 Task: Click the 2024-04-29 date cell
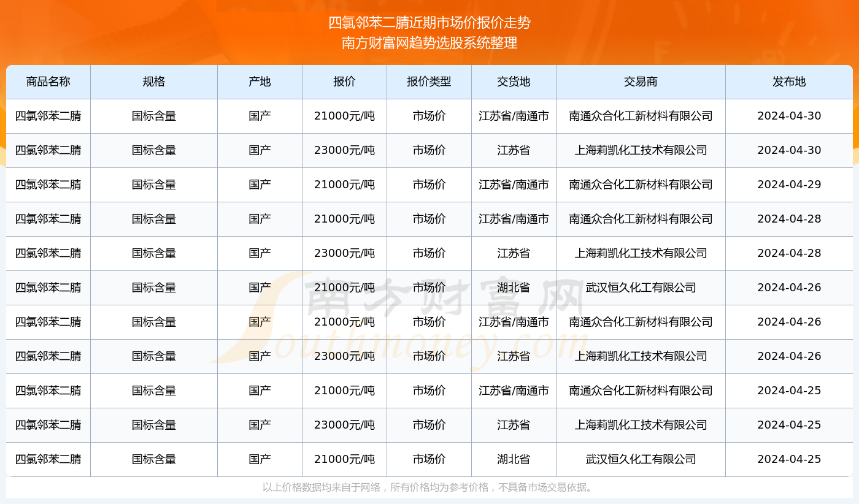789,185
